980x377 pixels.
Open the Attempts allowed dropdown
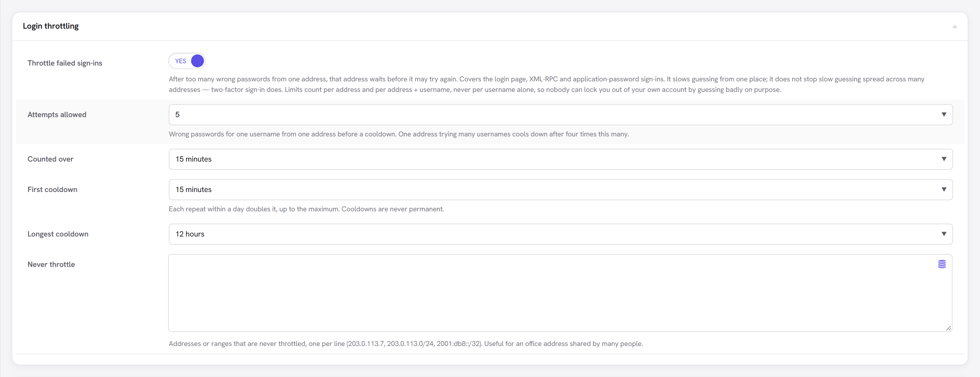560,115
